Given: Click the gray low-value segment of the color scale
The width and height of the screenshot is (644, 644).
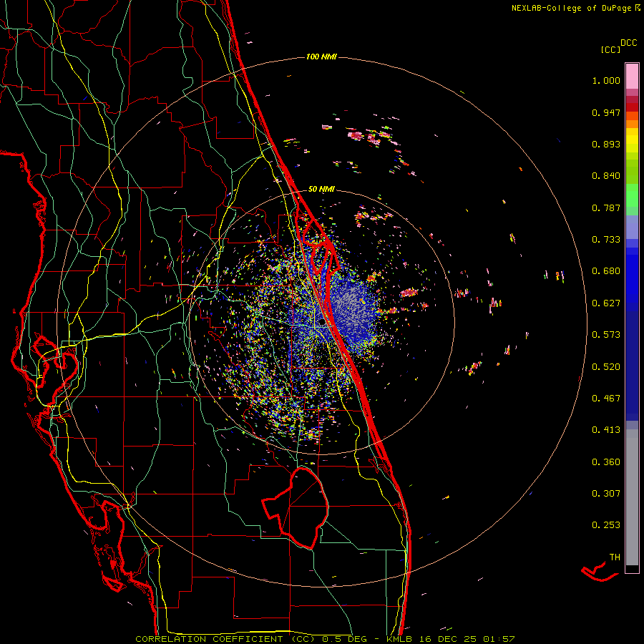Looking at the screenshot, I should click(x=632, y=497).
